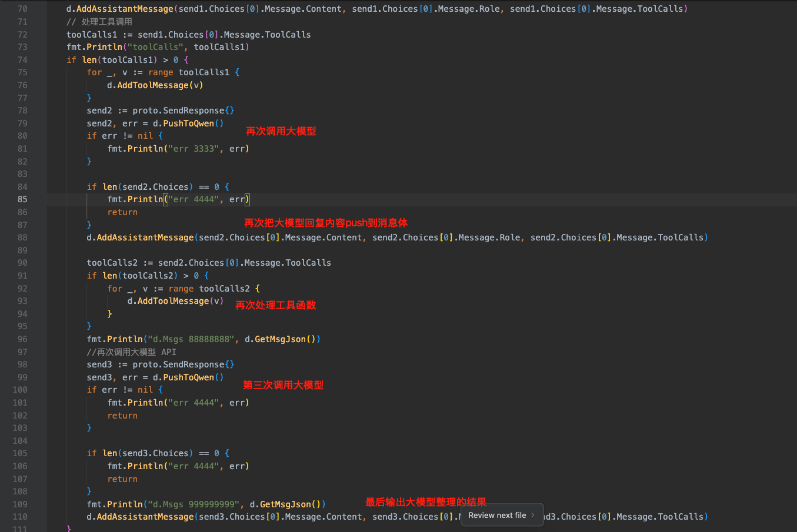The height and width of the screenshot is (532, 797).
Task: Click line number 70 in the gutter
Action: point(22,9)
